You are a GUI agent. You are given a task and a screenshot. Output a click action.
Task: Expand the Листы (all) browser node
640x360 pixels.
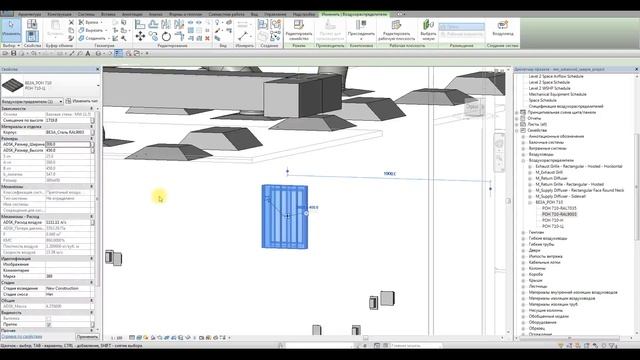pos(517,124)
